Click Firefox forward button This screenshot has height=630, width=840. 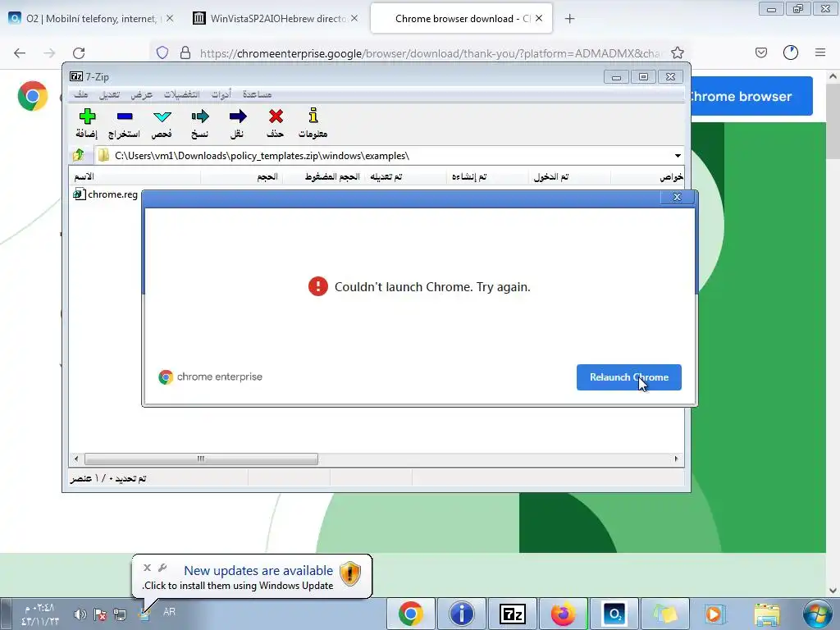(49, 53)
